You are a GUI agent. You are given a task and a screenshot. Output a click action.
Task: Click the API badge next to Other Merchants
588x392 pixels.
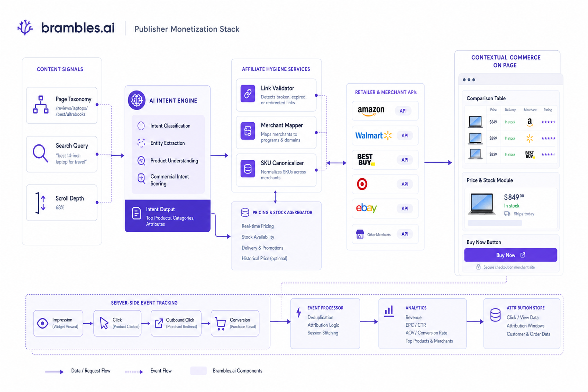point(405,234)
